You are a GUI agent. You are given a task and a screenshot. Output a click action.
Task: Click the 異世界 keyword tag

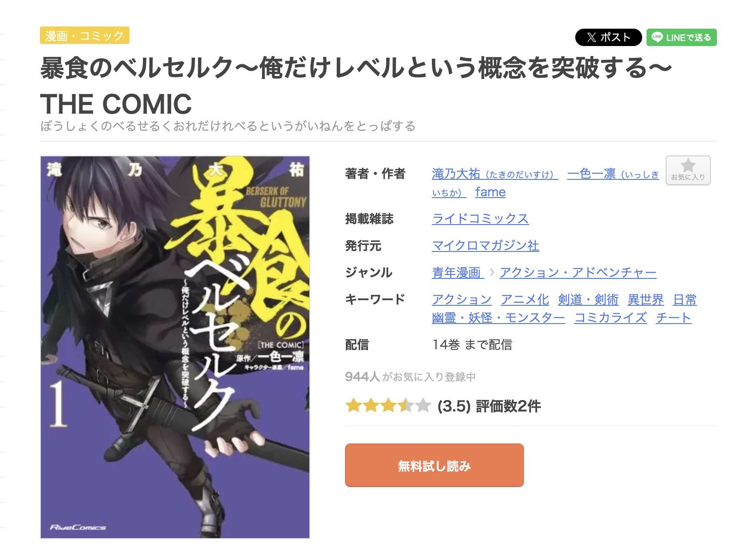coord(645,299)
